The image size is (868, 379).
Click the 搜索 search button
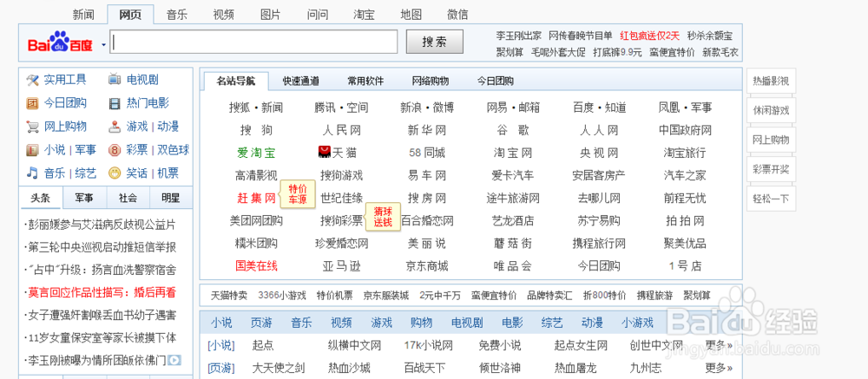click(435, 42)
